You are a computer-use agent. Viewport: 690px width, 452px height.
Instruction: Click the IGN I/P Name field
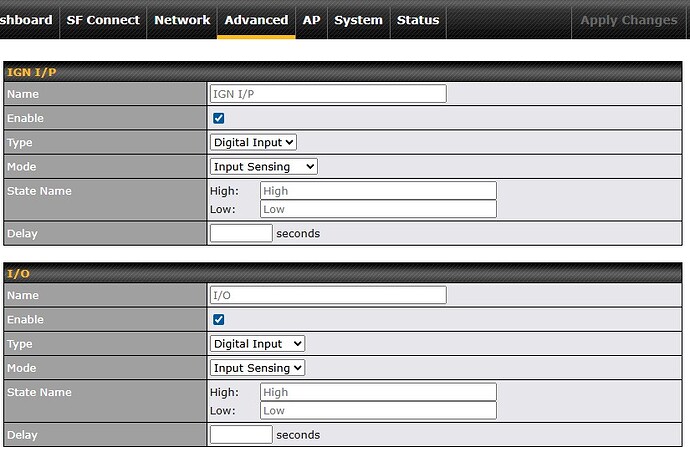[x=328, y=94]
